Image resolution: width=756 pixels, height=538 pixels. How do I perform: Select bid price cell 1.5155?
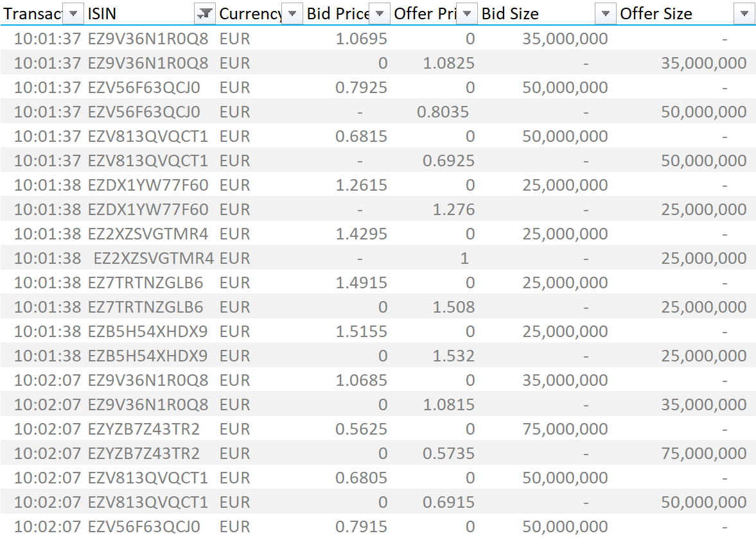362,332
